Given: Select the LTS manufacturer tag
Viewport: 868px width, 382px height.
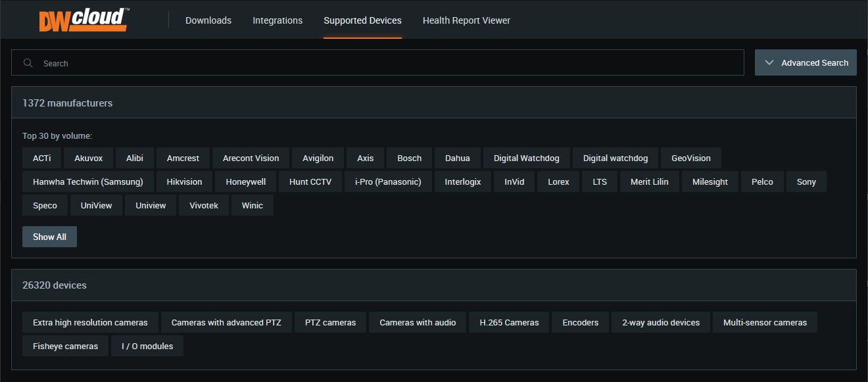Looking at the screenshot, I should point(600,181).
